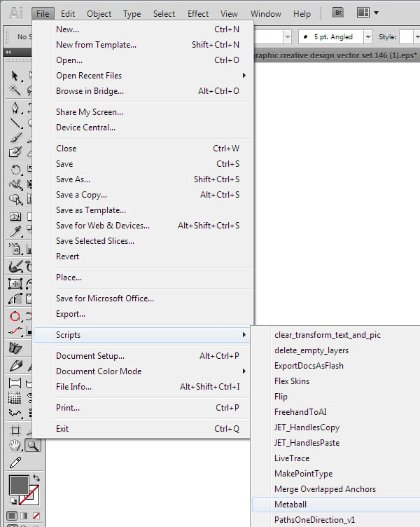
Task: Select the Paintbrush tool
Action: click(x=15, y=137)
